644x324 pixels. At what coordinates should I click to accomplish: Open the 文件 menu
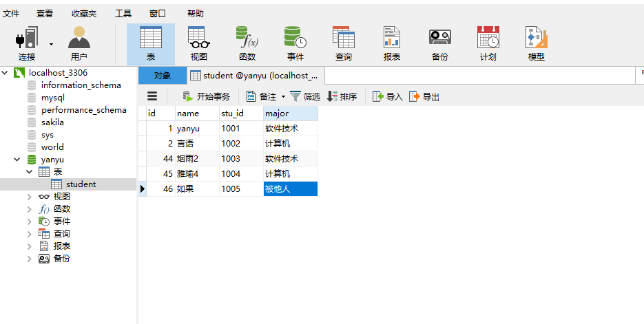11,14
